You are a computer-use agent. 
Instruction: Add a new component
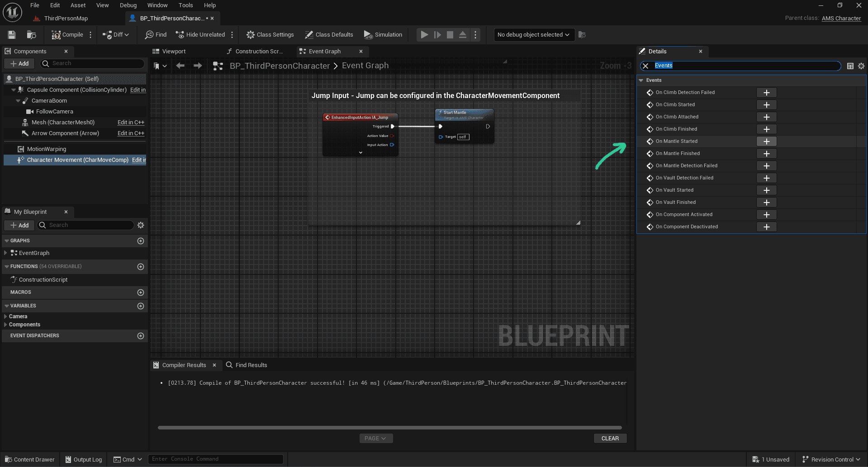pyautogui.click(x=19, y=64)
